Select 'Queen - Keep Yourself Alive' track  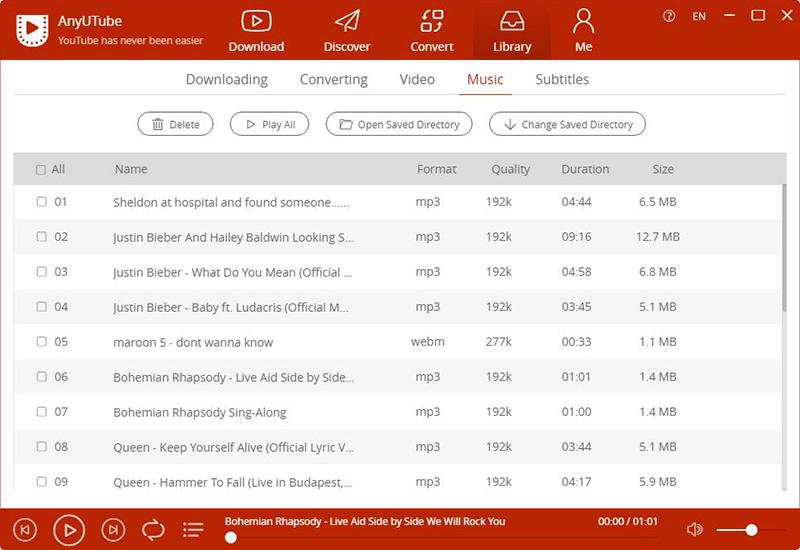click(x=234, y=447)
